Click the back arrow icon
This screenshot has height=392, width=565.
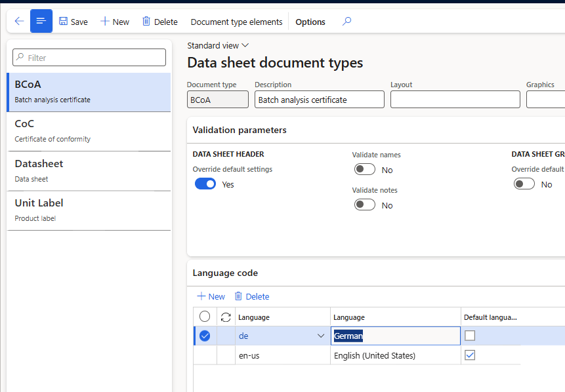click(19, 21)
